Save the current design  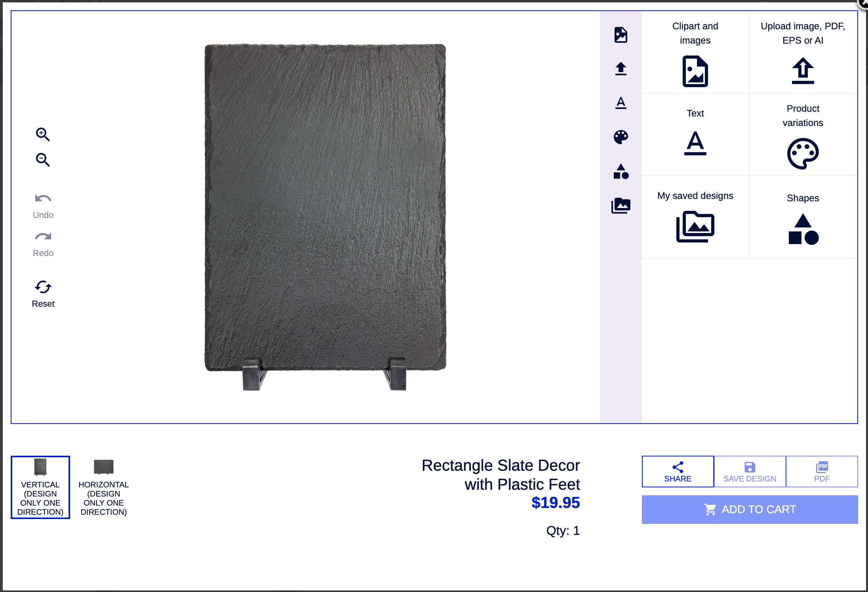[749, 471]
